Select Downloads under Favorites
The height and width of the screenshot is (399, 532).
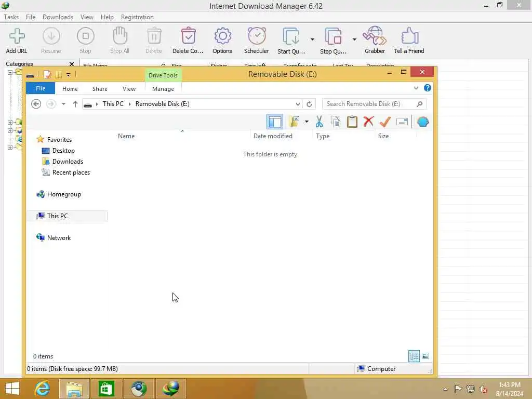point(68,162)
